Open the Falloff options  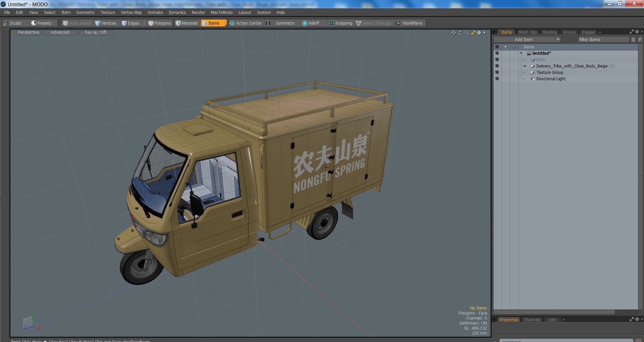pos(311,23)
